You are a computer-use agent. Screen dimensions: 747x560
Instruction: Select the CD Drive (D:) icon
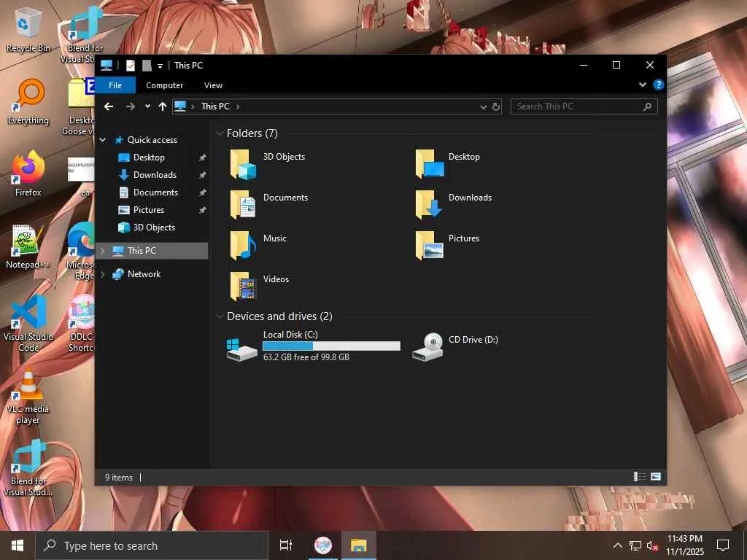click(x=427, y=347)
